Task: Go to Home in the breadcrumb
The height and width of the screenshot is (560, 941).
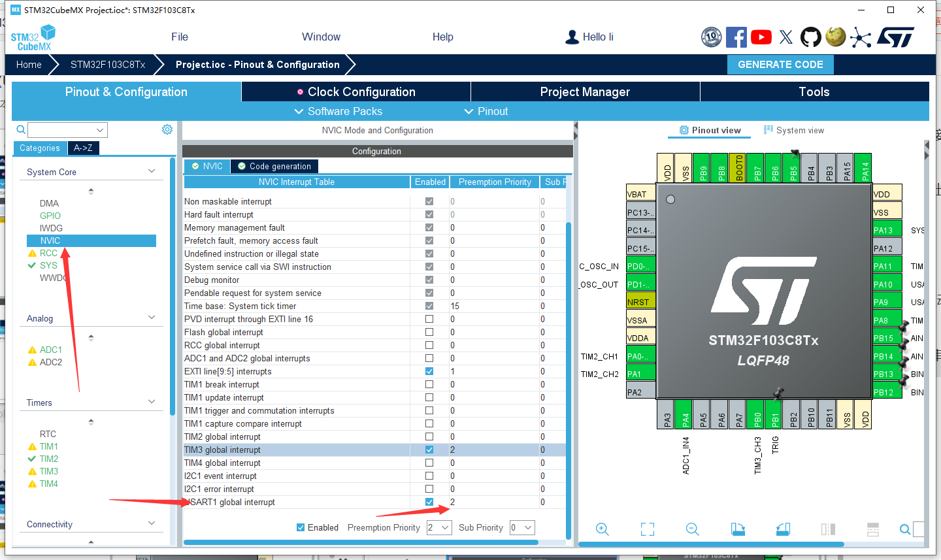Action: tap(29, 64)
